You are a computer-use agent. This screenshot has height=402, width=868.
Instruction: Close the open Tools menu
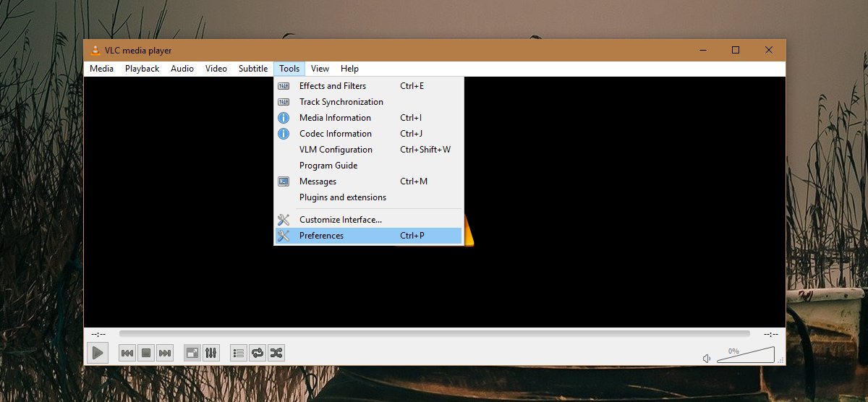pyautogui.click(x=289, y=69)
